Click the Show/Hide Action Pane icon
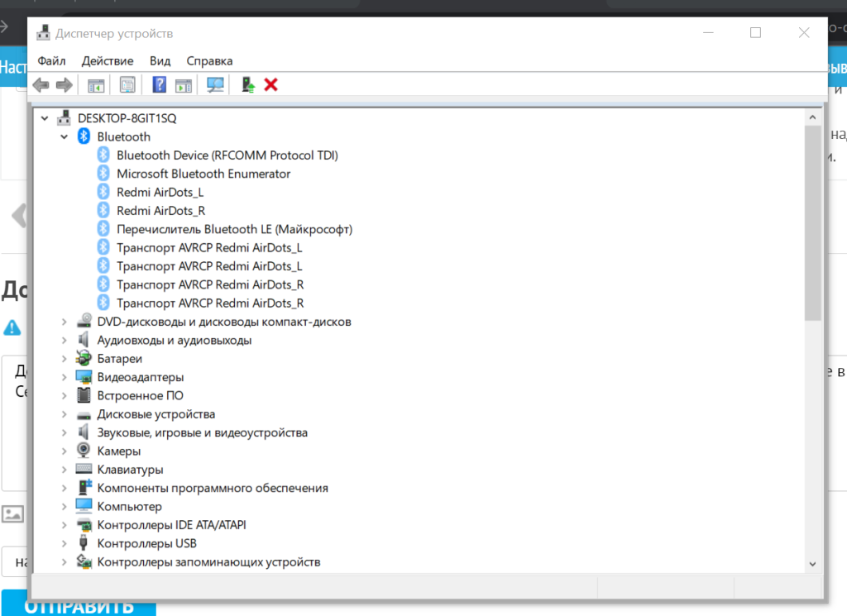Screen dimensions: 847x616 [x=183, y=84]
